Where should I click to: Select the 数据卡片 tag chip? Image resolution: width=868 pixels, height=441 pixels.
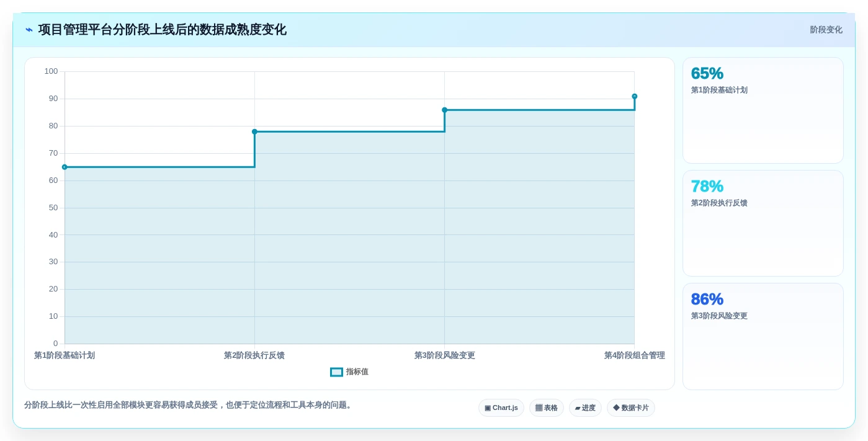(631, 408)
